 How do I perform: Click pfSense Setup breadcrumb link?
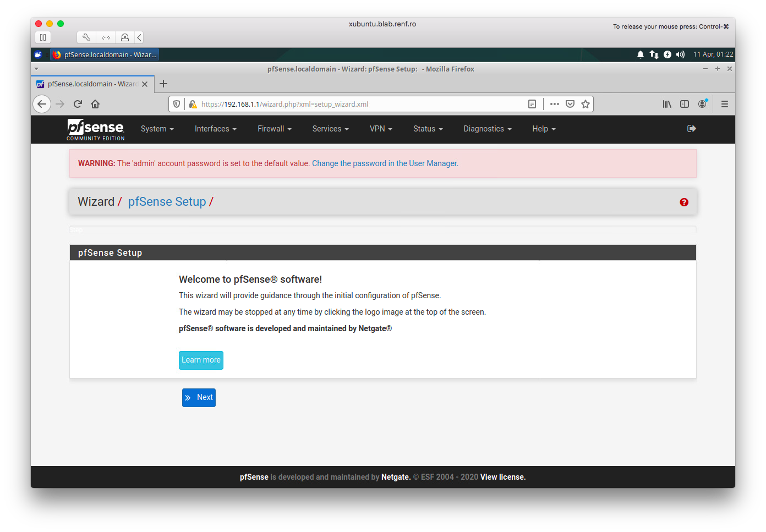click(167, 202)
